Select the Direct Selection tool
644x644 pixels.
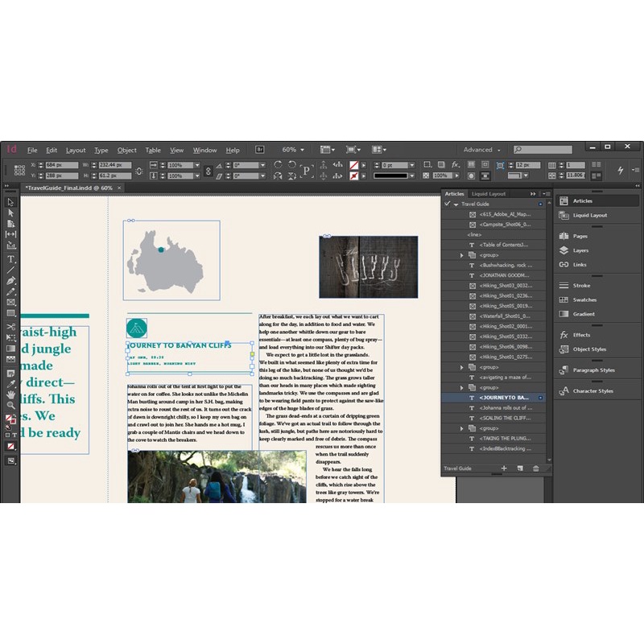click(x=10, y=213)
